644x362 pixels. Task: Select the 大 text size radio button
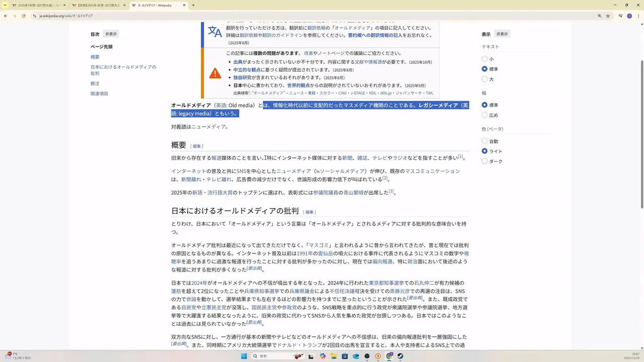(x=485, y=79)
